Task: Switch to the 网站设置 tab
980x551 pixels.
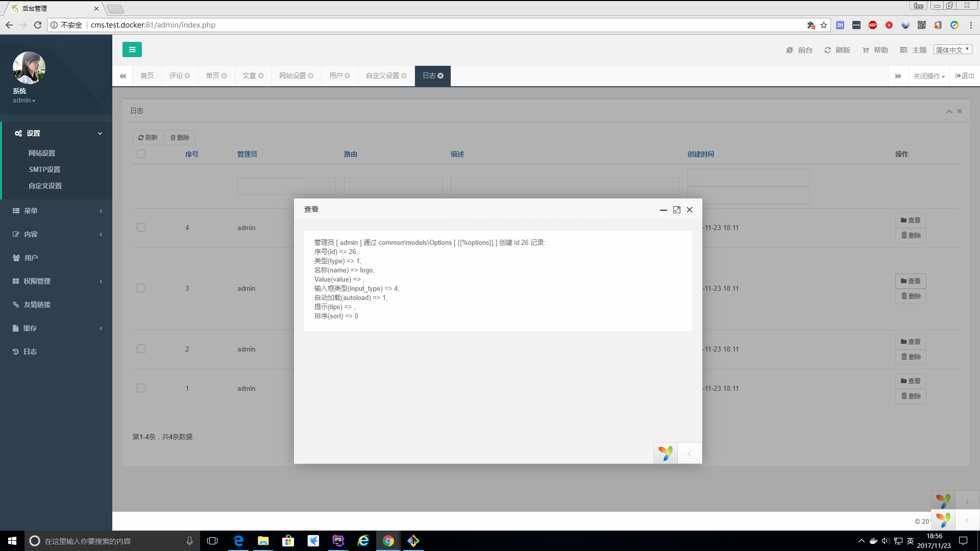Action: click(292, 76)
